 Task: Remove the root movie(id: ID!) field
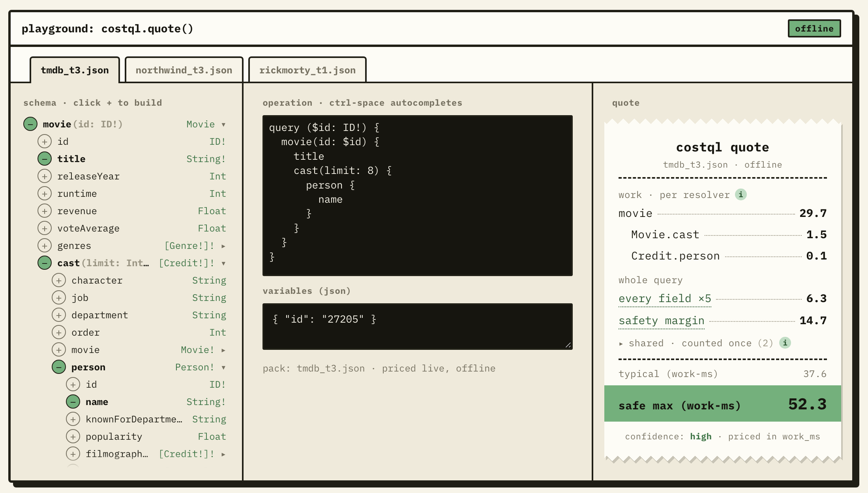click(x=30, y=124)
